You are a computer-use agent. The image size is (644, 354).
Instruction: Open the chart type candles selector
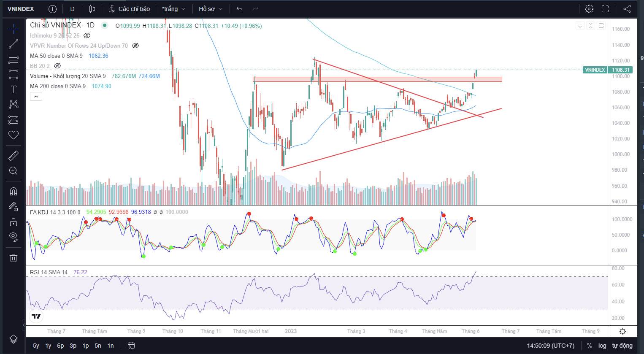click(92, 9)
